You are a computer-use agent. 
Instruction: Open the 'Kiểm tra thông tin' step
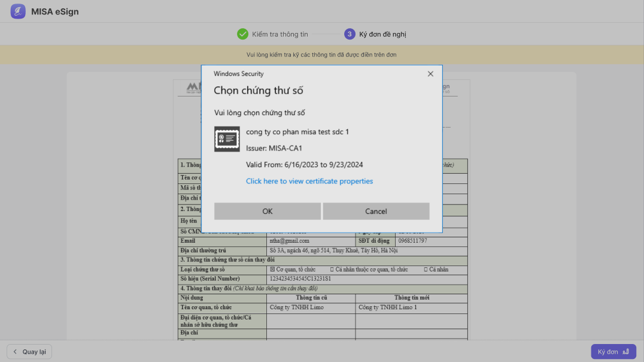tap(280, 34)
